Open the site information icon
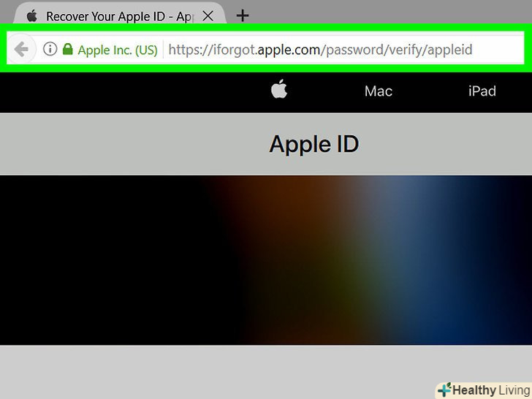This screenshot has height=399, width=532. (50, 49)
